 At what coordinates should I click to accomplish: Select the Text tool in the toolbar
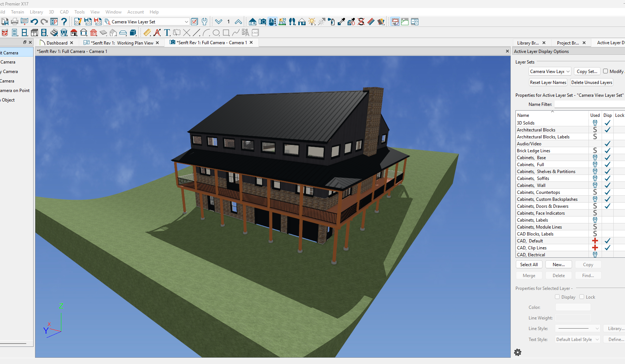pyautogui.click(x=167, y=33)
